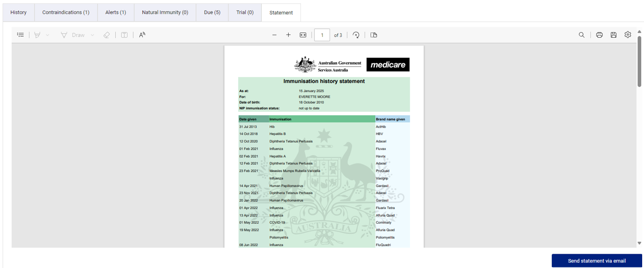Expand the Draw tool options arrow
The image size is (644, 268).
92,35
